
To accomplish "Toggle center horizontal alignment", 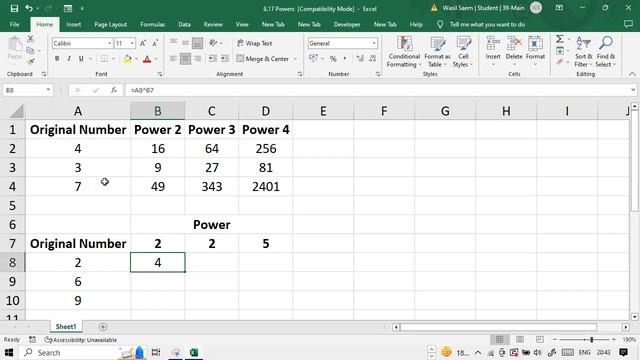I will tap(185, 59).
